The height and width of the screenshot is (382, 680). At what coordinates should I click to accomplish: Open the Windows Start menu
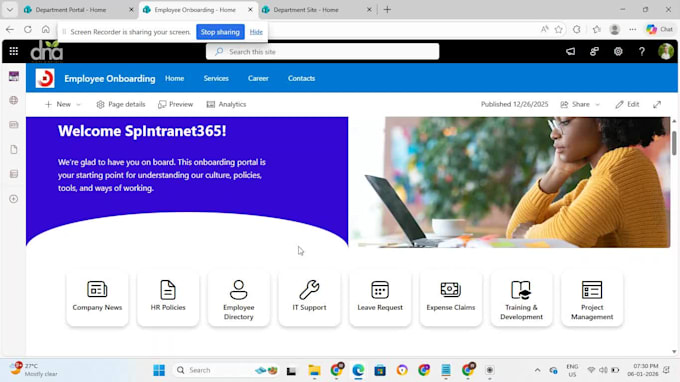click(159, 370)
